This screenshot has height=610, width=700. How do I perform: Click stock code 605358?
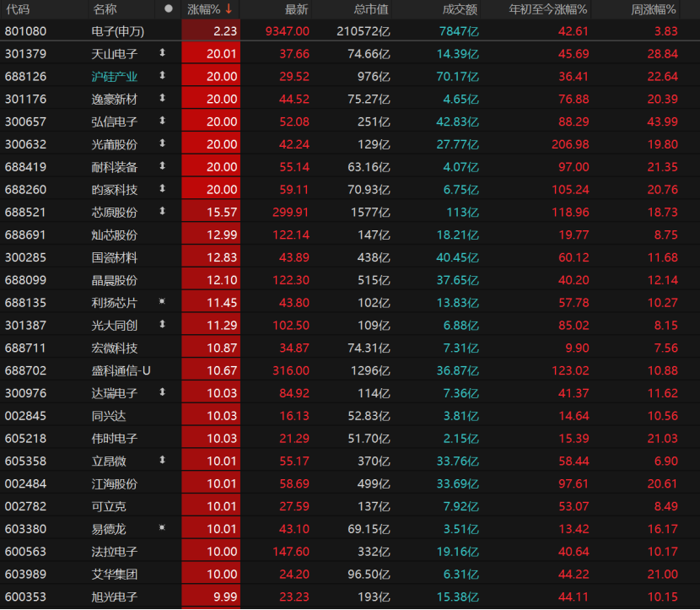tap(25, 462)
